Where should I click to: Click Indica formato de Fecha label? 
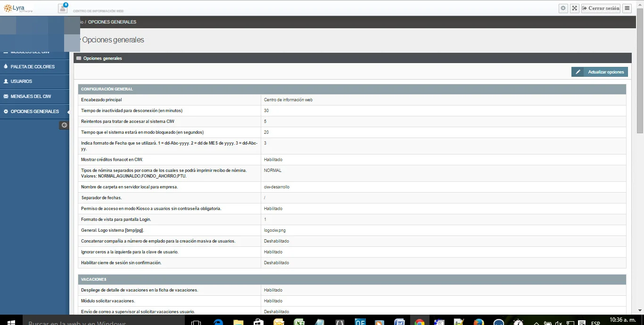coord(169,146)
